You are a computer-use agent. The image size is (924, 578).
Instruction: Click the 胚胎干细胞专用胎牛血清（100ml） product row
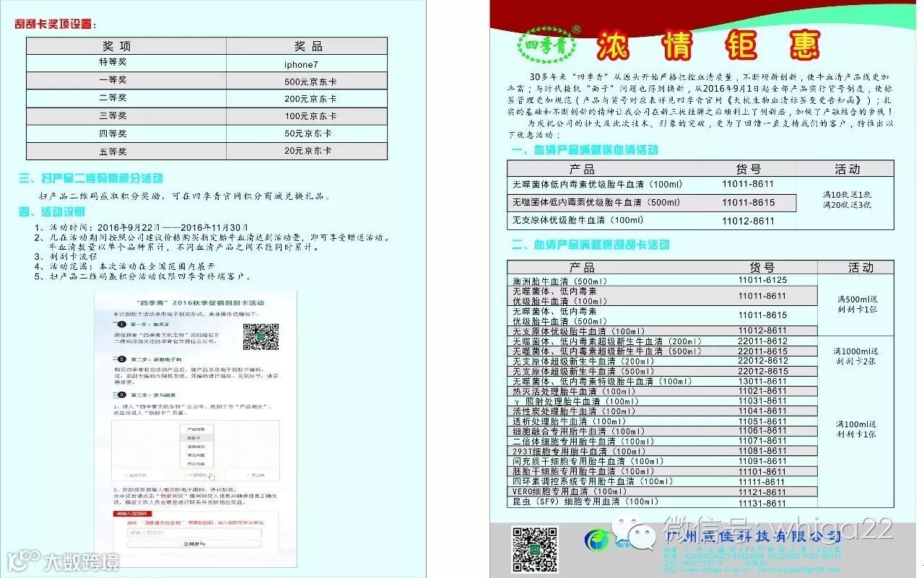click(x=662, y=471)
